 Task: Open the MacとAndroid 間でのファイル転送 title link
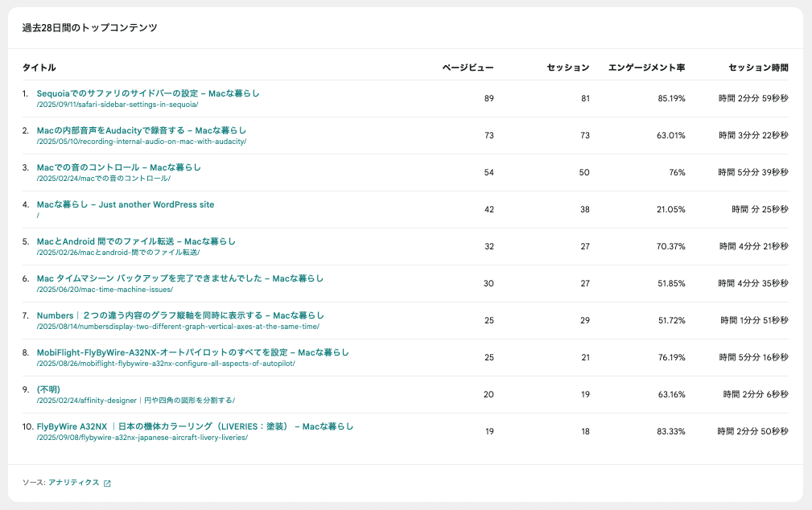(136, 241)
